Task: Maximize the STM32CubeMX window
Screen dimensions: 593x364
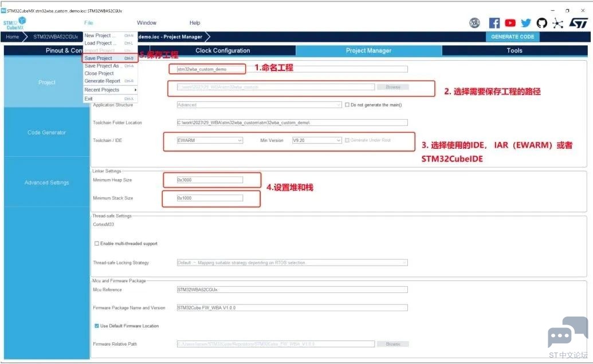Action: click(567, 10)
